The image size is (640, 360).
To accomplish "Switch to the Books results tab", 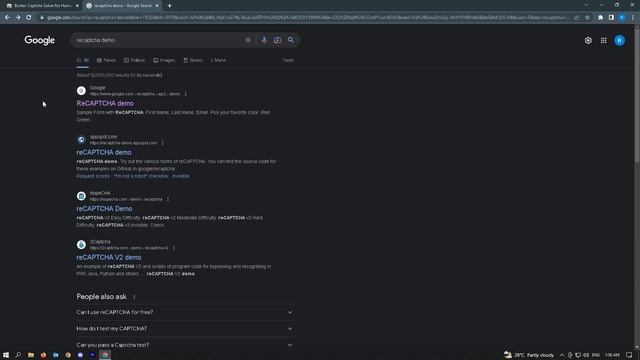I will point(193,60).
